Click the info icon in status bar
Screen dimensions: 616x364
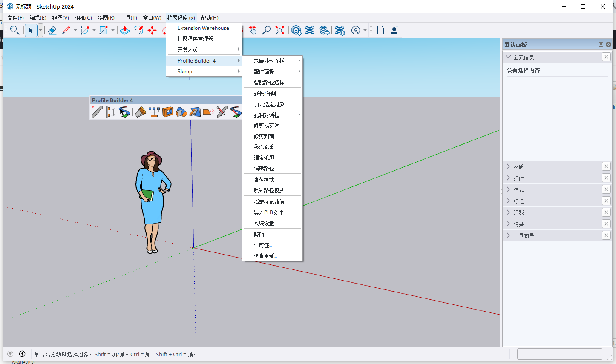[22, 354]
